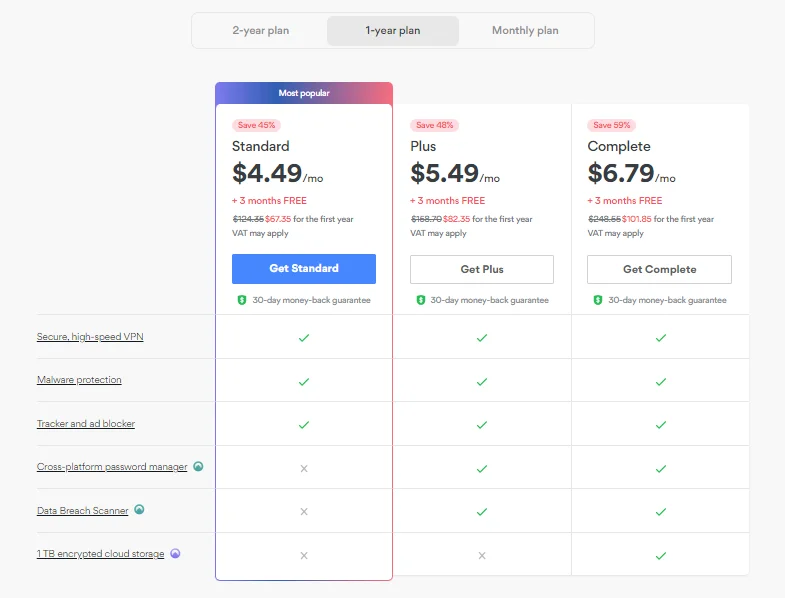Click the shield icon under Get Complete
785x598 pixels.
[598, 300]
